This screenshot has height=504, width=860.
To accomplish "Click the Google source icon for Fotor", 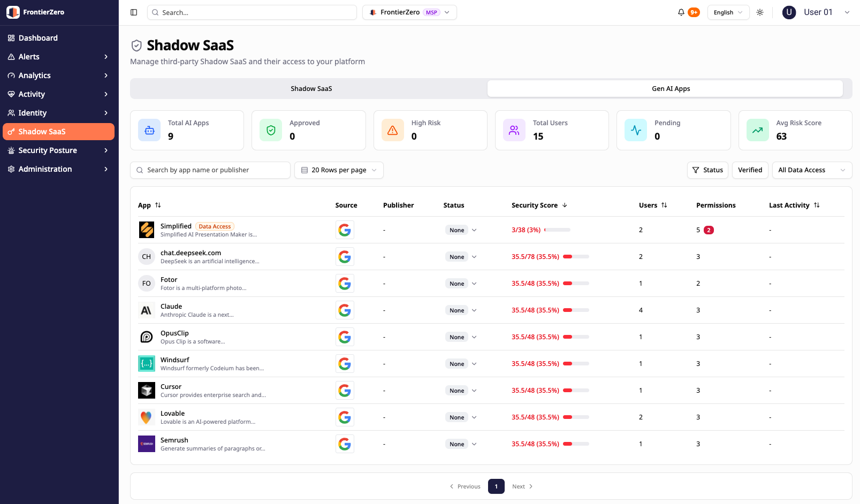I will coord(345,284).
